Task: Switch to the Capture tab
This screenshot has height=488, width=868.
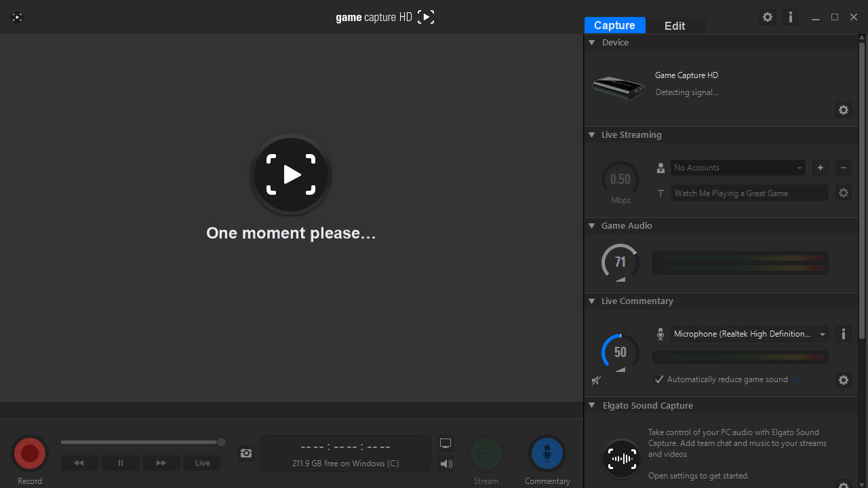Action: [614, 25]
